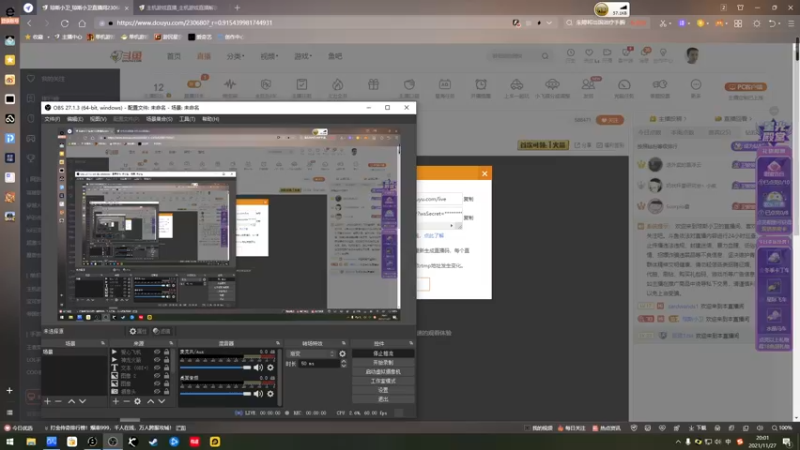Open the 渐变 transition dropdown
Image resolution: width=800 pixels, height=450 pixels.
pyautogui.click(x=312, y=354)
